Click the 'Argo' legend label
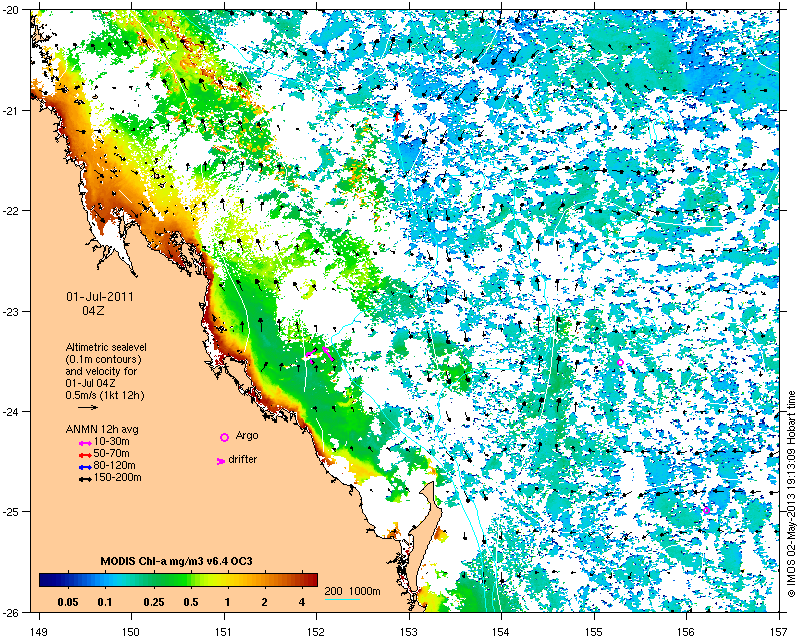Image resolution: width=800 pixels, height=640 pixels. coord(247,436)
